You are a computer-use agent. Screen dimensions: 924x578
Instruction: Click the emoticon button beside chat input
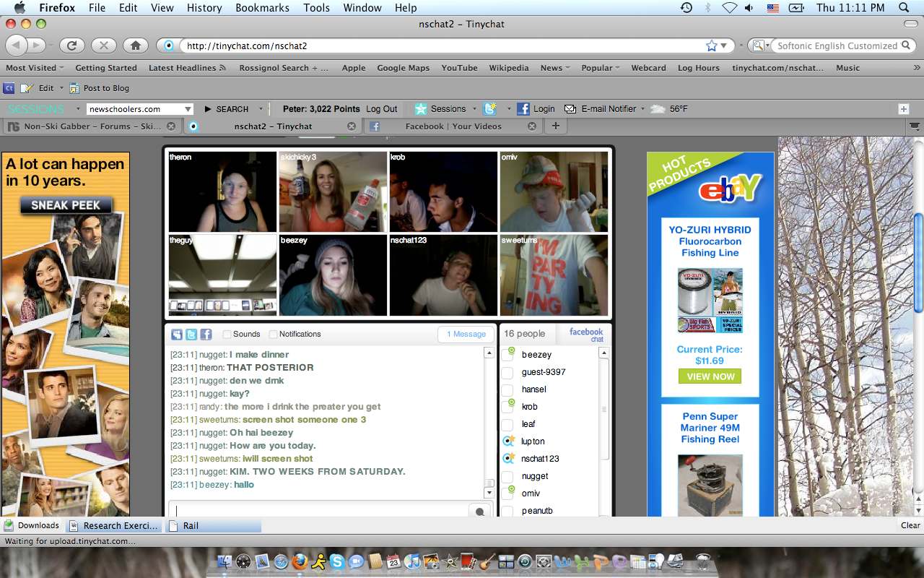(x=479, y=512)
